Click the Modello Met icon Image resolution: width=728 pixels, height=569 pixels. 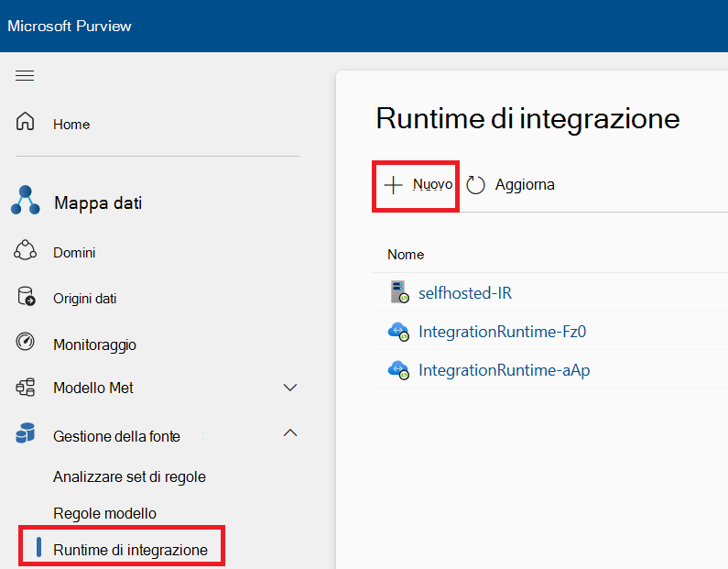click(x=25, y=387)
